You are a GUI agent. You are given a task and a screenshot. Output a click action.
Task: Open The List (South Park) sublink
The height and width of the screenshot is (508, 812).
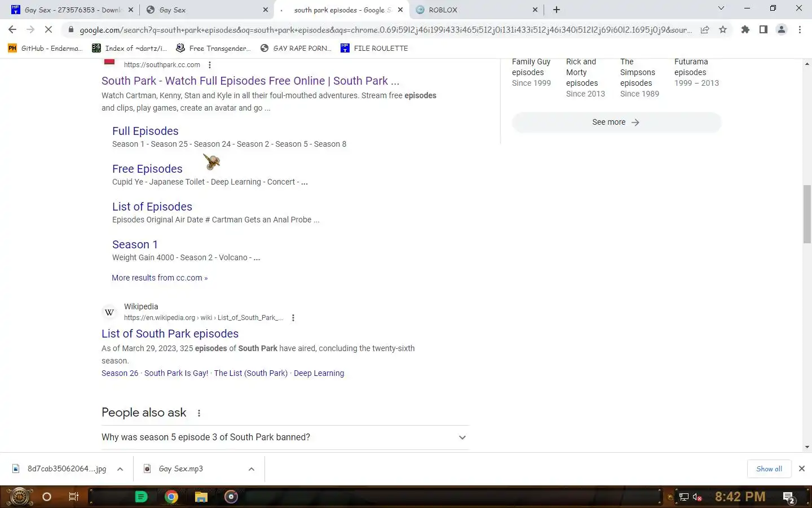point(251,373)
